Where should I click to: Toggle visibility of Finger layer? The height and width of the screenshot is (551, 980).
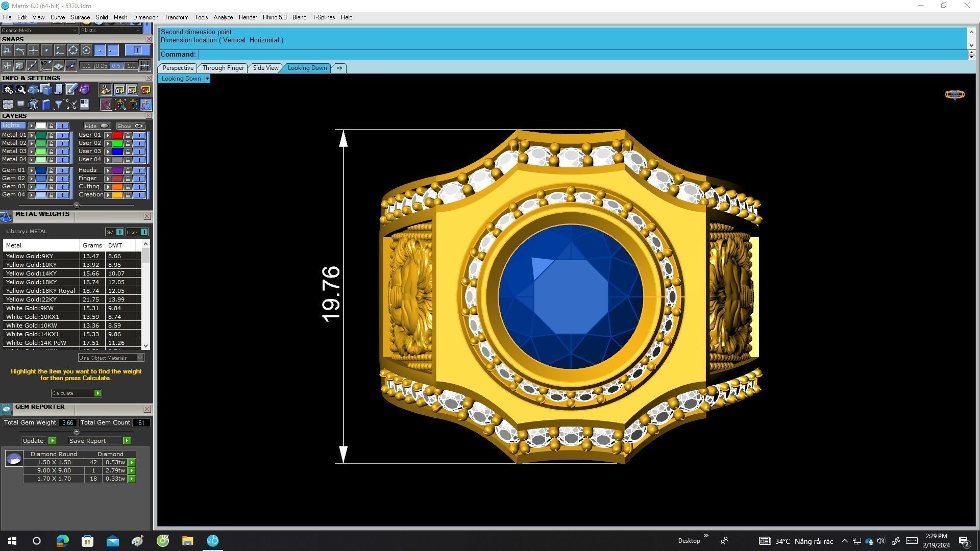[x=139, y=179]
